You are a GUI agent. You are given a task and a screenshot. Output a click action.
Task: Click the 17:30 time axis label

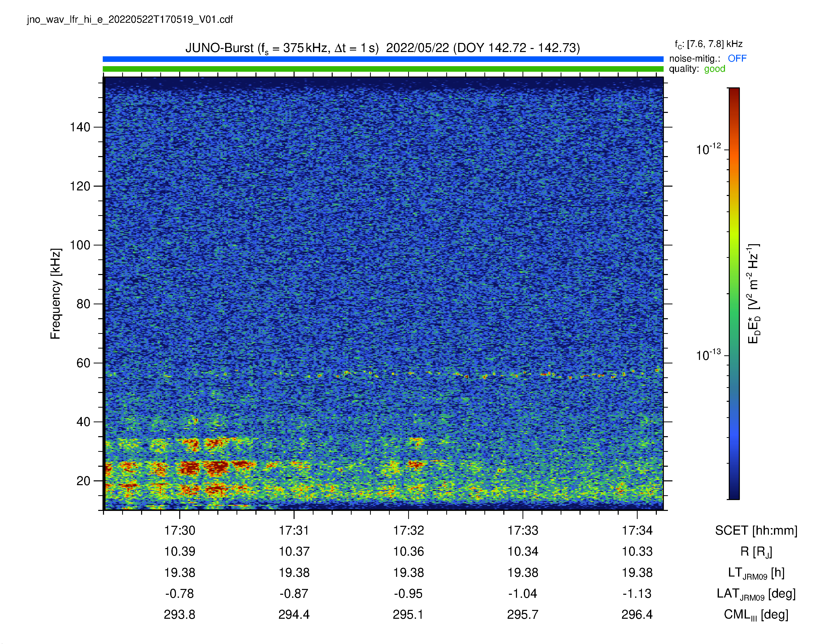[x=180, y=530]
